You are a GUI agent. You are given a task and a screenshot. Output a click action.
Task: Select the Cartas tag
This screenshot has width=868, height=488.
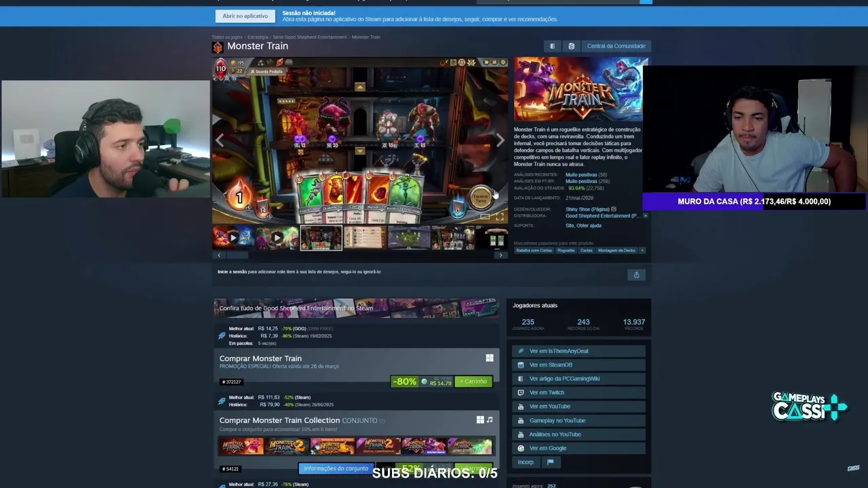[586, 250]
